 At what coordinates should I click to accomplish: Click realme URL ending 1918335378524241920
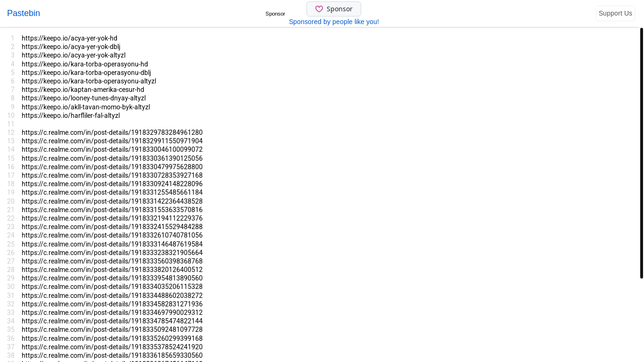pyautogui.click(x=112, y=347)
